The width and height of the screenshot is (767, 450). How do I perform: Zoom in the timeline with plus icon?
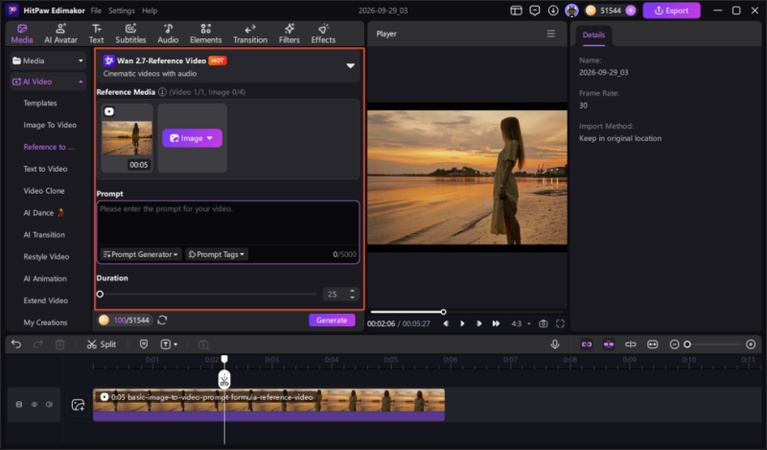751,345
